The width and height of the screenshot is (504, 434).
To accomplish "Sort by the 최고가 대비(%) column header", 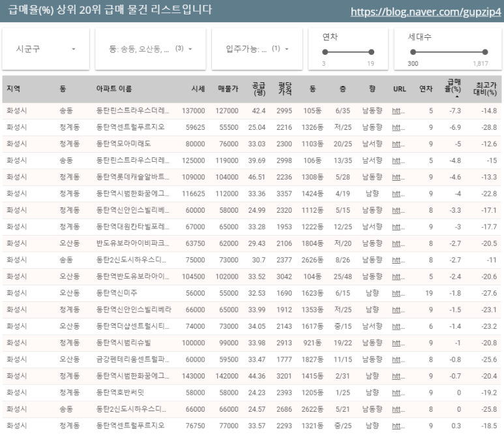I will pos(485,89).
